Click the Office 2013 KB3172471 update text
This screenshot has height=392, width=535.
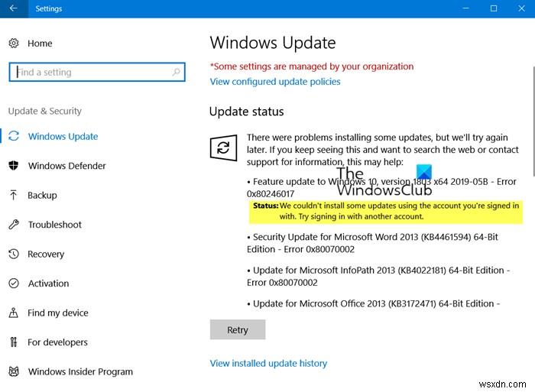point(373,303)
